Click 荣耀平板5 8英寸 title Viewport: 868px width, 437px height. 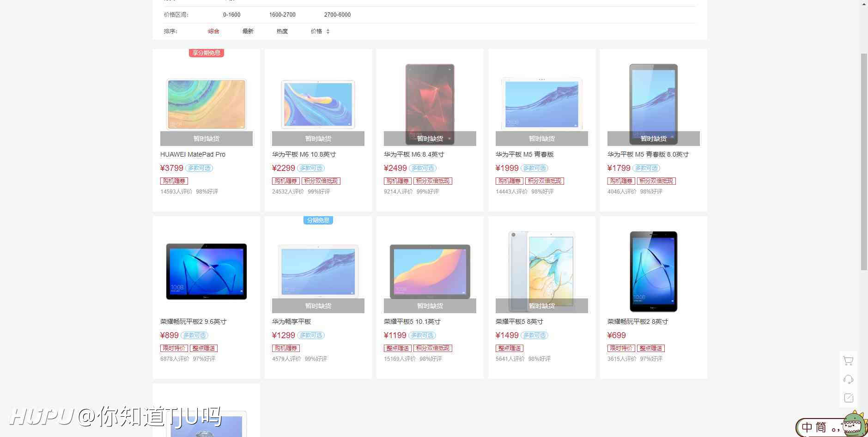(x=519, y=322)
